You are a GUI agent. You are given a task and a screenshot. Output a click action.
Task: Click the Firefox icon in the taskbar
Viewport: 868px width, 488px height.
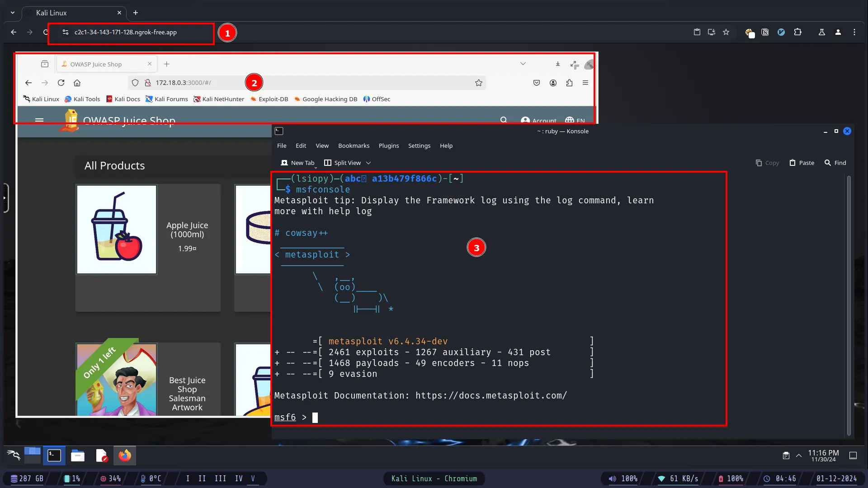click(125, 455)
